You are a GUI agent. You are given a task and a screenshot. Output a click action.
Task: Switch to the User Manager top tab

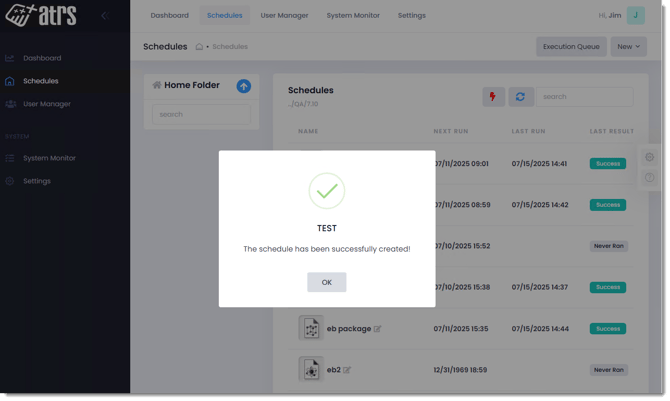(284, 16)
